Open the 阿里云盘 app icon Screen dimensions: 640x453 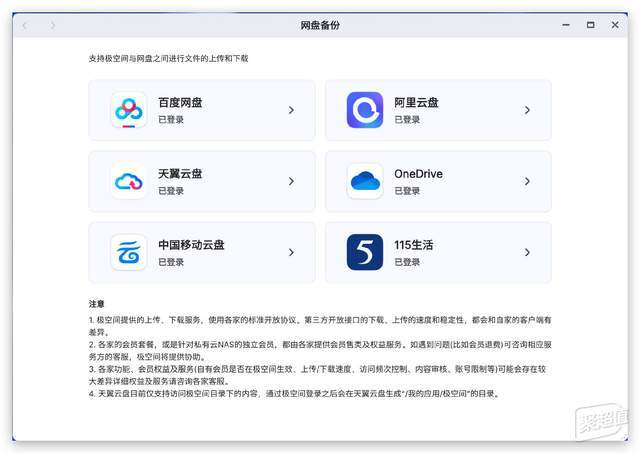click(365, 110)
